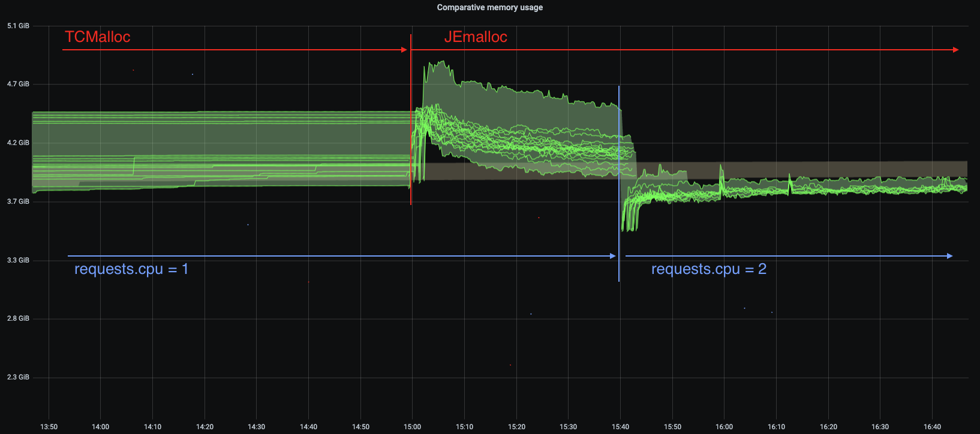Select the 14:30 time axis label
The height and width of the screenshot is (434, 980).
257,427
